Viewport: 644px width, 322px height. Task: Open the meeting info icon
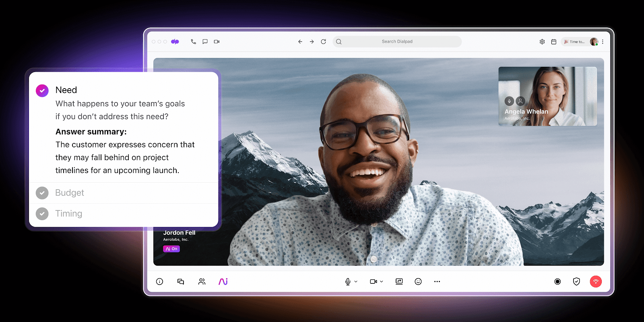click(x=159, y=281)
